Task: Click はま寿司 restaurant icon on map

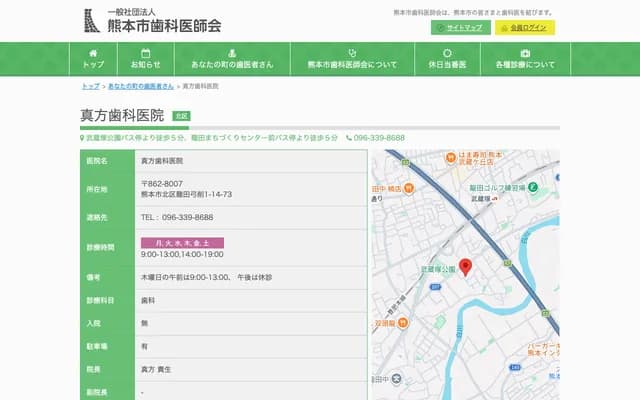Action: 449,156
